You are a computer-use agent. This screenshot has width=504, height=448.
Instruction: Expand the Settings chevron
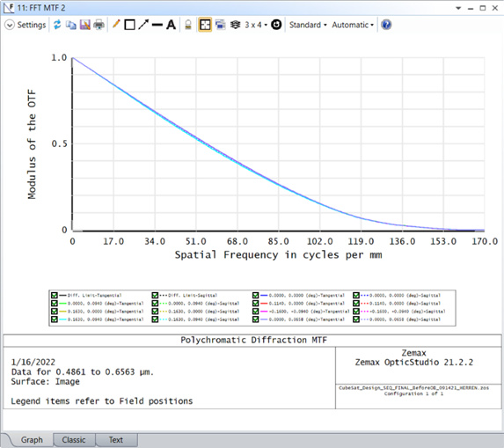(10, 25)
